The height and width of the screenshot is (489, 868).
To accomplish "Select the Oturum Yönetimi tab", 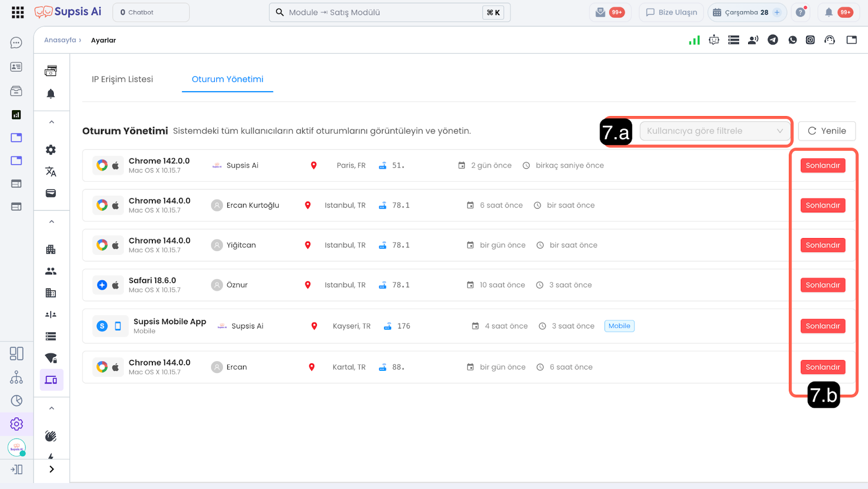I will pos(227,79).
